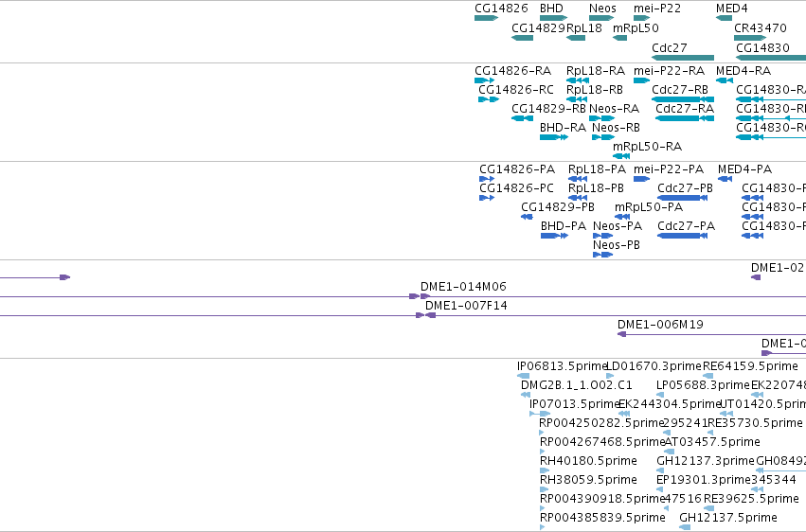The image size is (806, 532).
Task: Click mRpL50-PA protein glyph
Action: pyautogui.click(x=622, y=217)
